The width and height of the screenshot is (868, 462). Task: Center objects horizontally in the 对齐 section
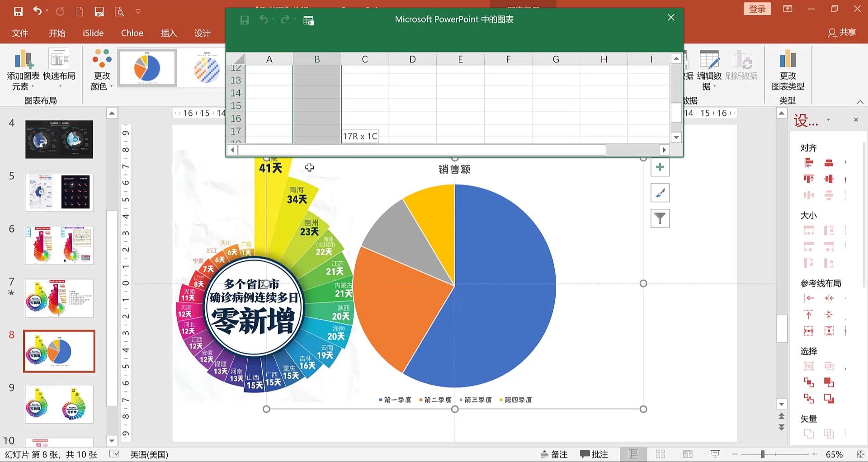pos(829,163)
